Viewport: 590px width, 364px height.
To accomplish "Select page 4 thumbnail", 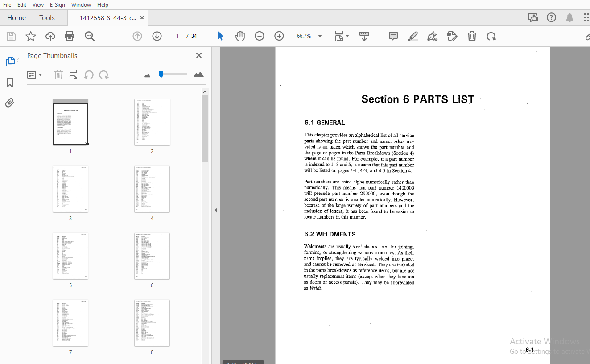I will pyautogui.click(x=152, y=189).
